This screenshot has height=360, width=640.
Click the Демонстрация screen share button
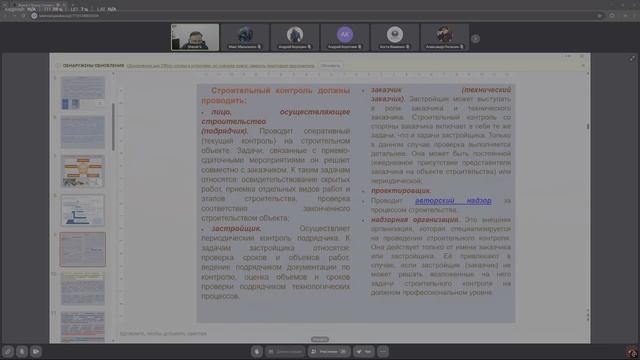pos(285,351)
